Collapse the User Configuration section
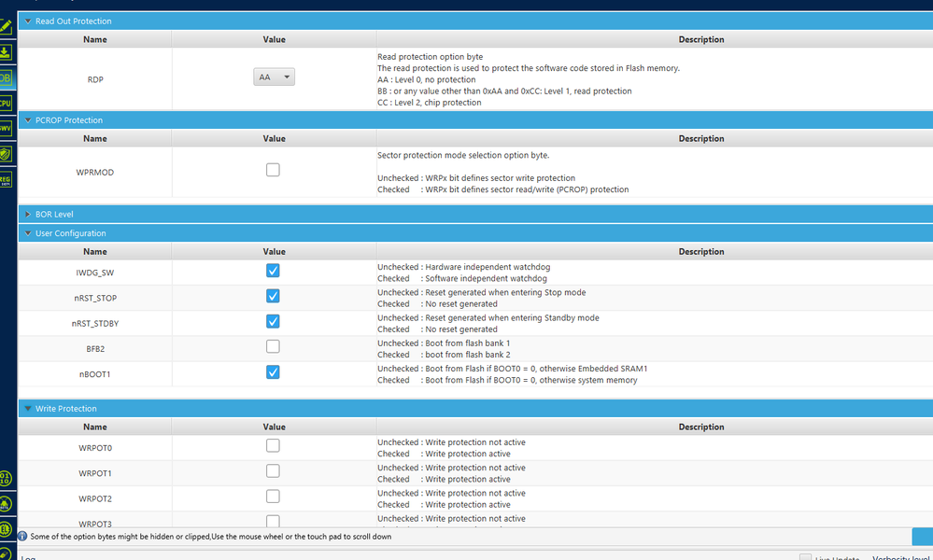The width and height of the screenshot is (933, 560). [28, 233]
